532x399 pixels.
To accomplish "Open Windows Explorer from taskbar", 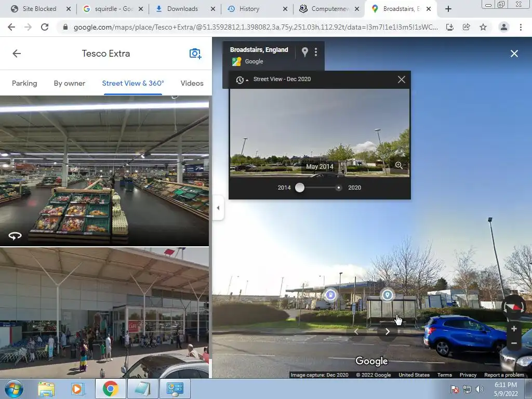I will click(x=46, y=389).
